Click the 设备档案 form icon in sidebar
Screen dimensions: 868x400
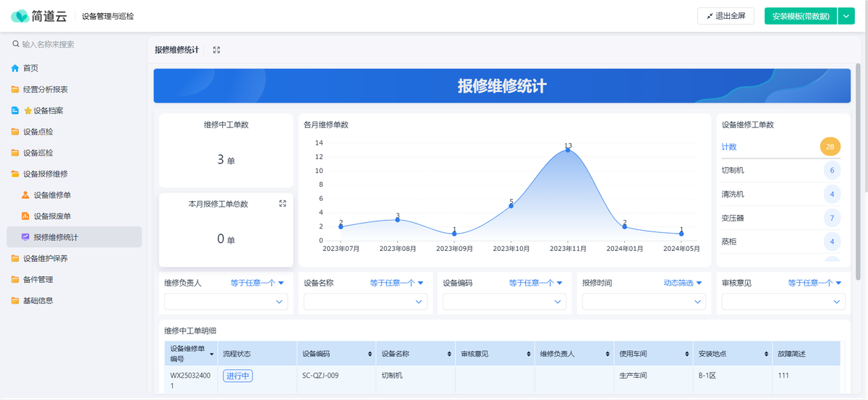pos(15,111)
